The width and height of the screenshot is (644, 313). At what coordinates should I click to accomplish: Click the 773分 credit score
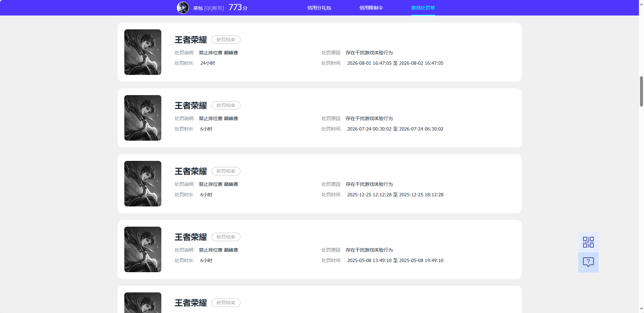tap(238, 7)
